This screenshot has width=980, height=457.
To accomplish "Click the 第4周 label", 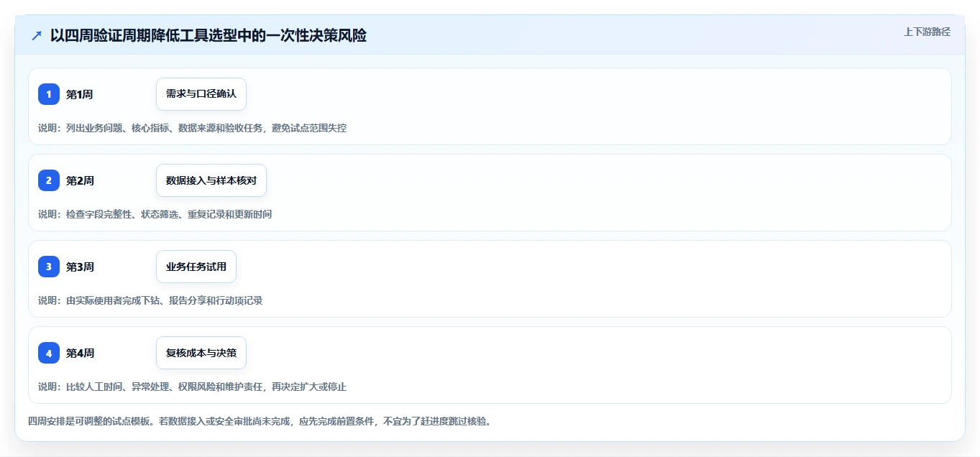I will pos(80,353).
